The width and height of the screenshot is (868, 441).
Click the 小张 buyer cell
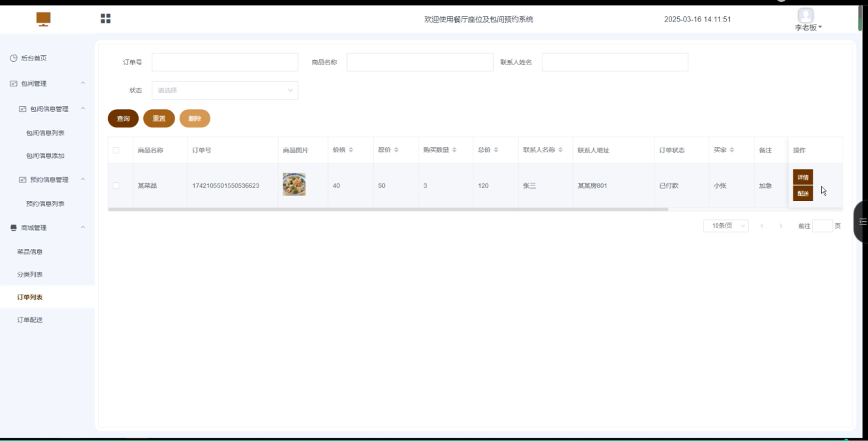[x=720, y=186]
